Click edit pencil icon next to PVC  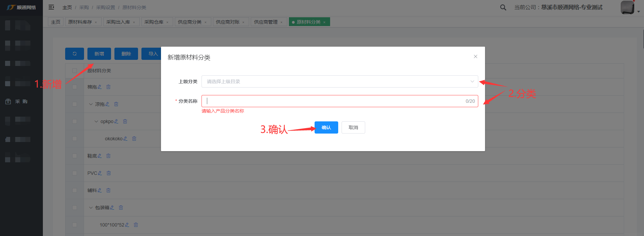point(100,173)
